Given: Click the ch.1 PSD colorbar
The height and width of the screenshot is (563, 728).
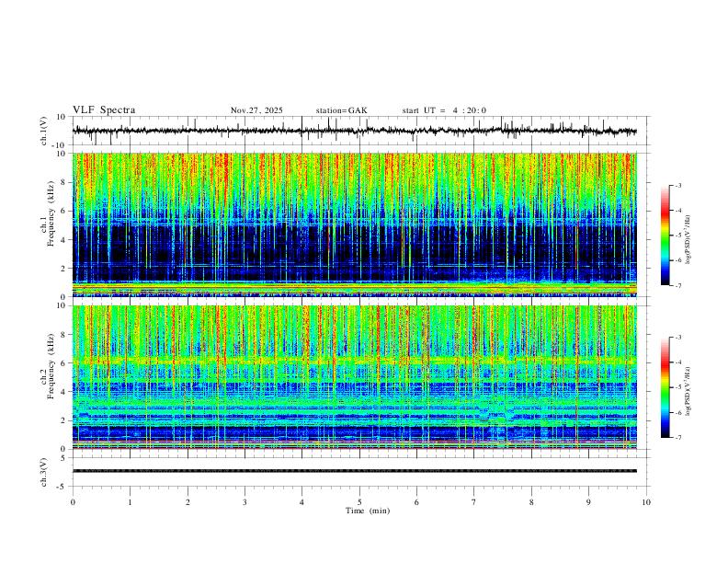Looking at the screenshot, I should pyautogui.click(x=665, y=236).
